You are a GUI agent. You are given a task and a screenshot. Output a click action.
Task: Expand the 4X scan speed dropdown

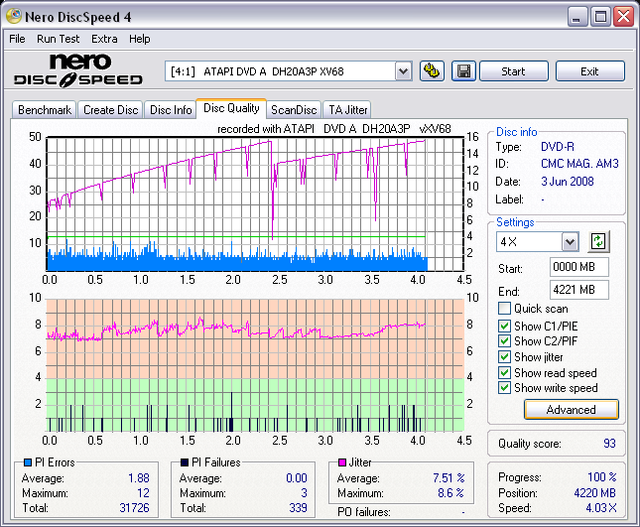point(570,242)
